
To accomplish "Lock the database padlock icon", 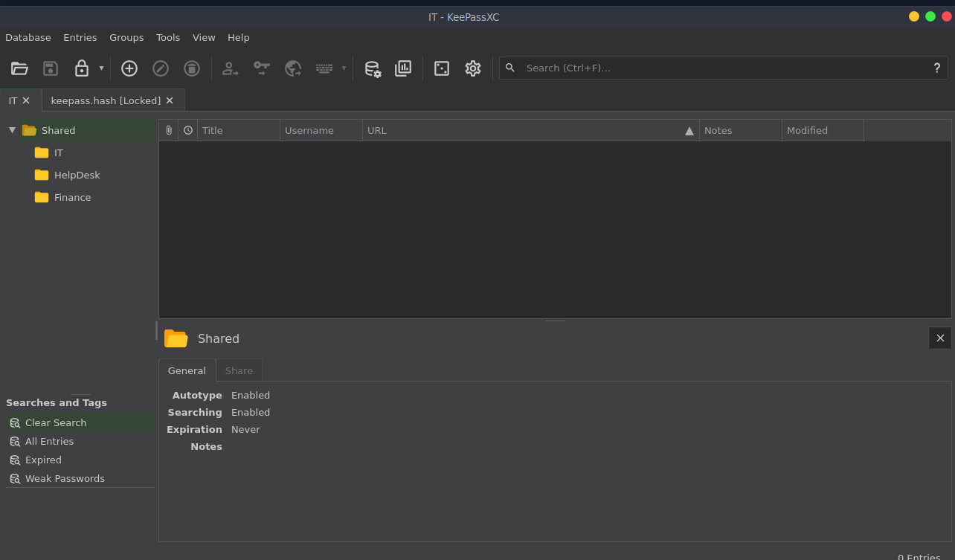I will pyautogui.click(x=82, y=68).
